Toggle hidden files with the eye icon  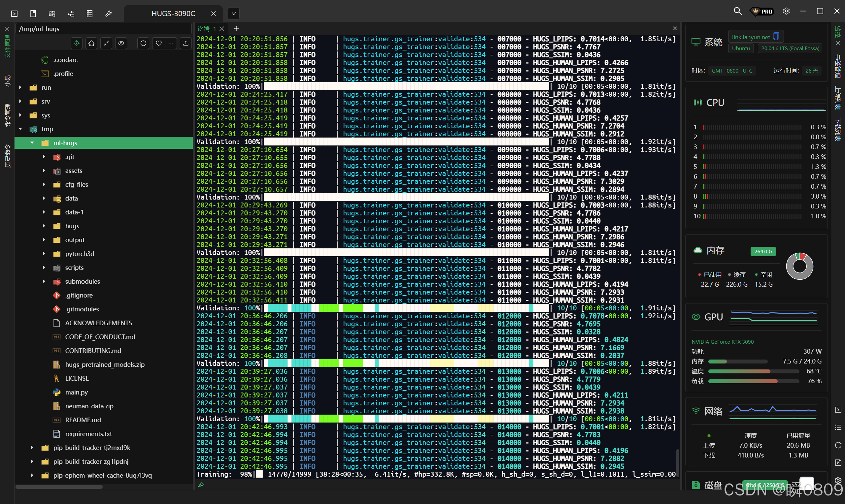(x=121, y=43)
